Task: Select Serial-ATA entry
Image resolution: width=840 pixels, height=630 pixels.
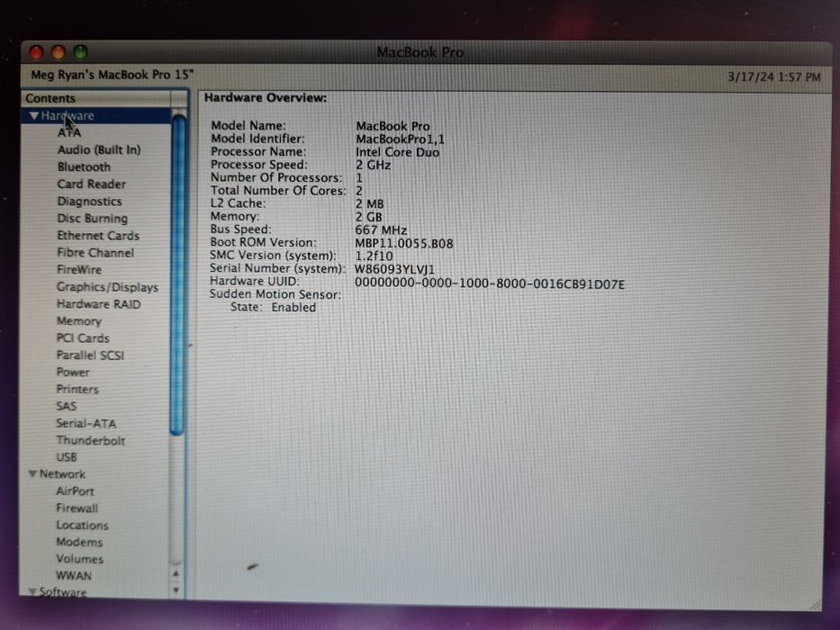Action: pos(86,423)
